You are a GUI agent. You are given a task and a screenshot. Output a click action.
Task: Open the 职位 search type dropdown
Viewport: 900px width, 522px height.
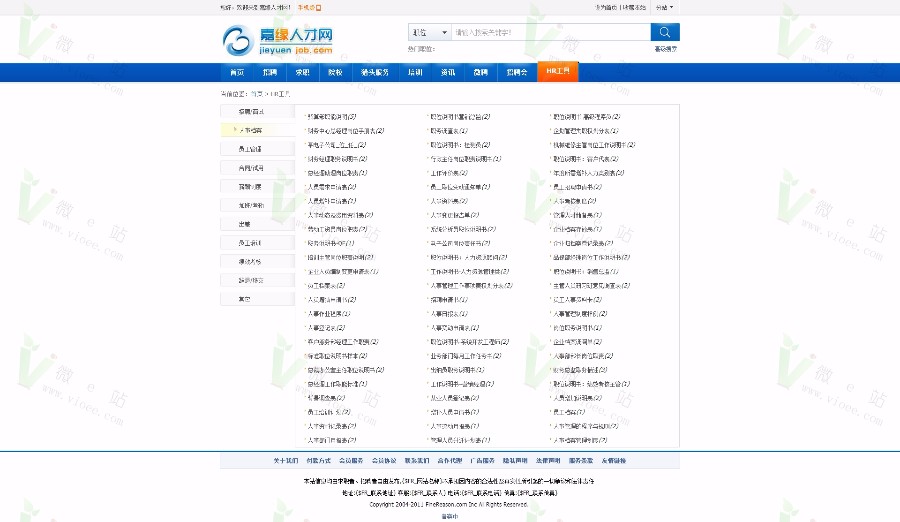429,32
